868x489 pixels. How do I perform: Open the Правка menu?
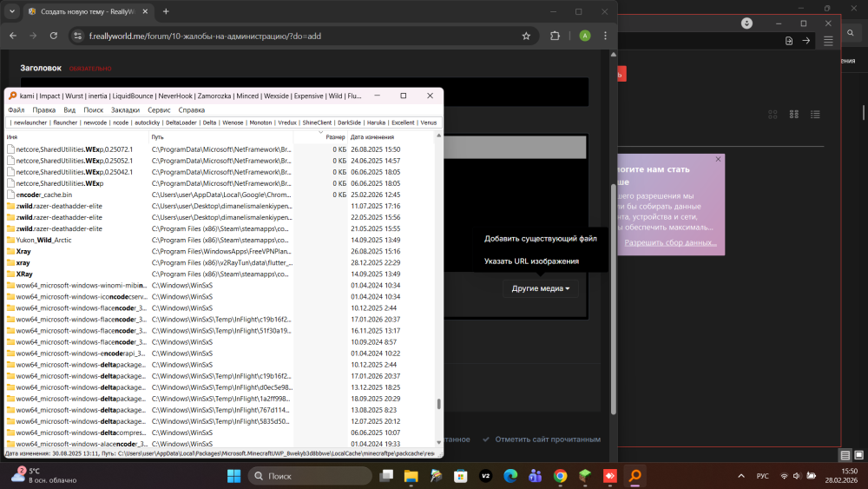(x=43, y=110)
